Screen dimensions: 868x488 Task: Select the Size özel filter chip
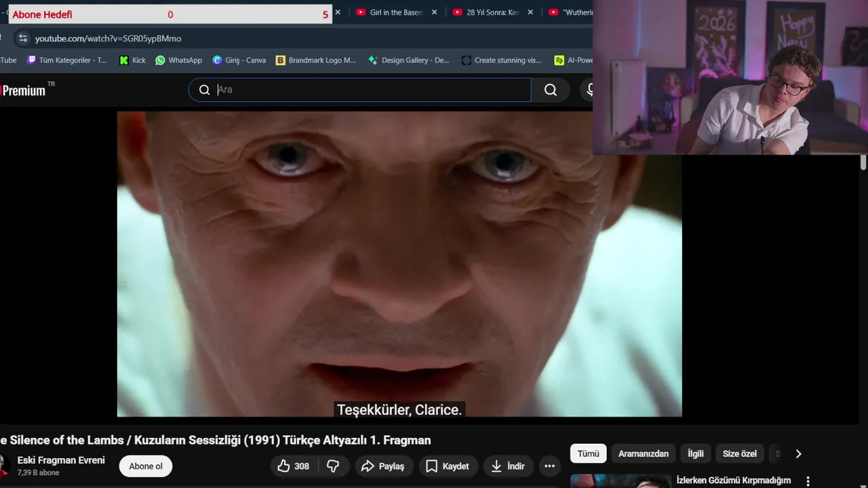740,453
